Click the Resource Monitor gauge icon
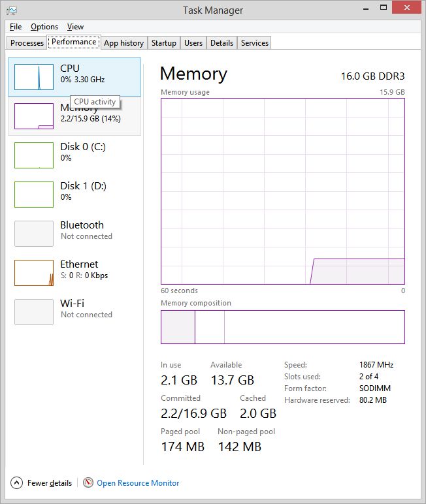Screen dimensions: 426x504 click(x=88, y=483)
